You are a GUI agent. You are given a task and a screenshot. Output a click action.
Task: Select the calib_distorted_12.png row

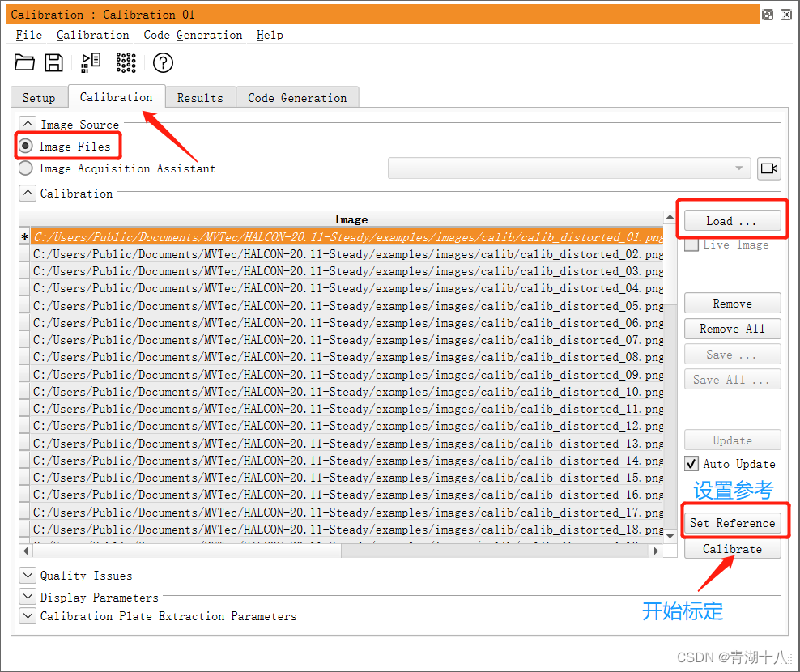tap(347, 426)
